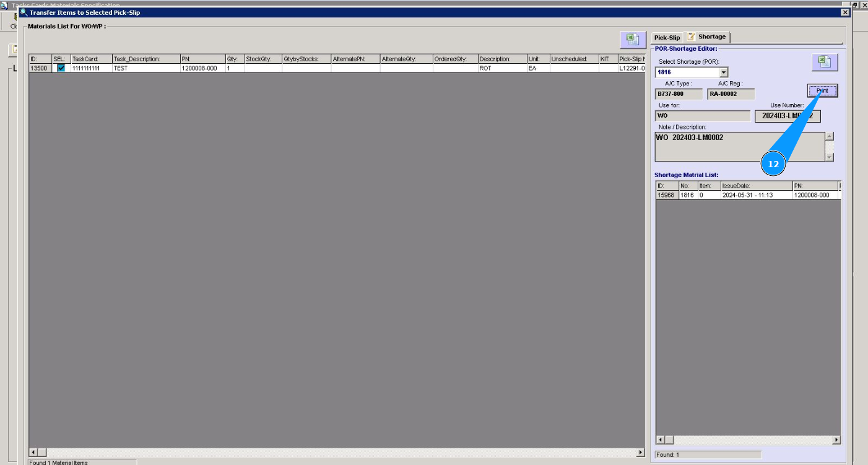The width and height of the screenshot is (868, 465).
Task: Click materials list ID column header
Action: click(40, 59)
